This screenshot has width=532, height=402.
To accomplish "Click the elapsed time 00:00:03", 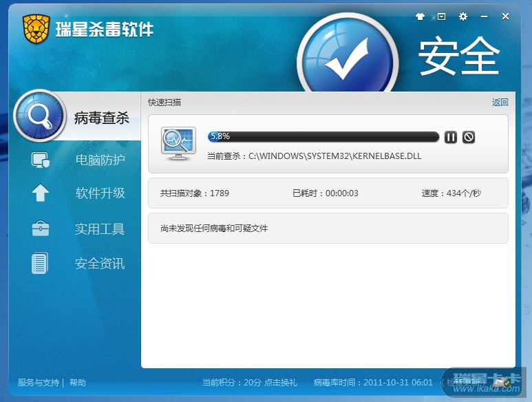I will 326,193.
